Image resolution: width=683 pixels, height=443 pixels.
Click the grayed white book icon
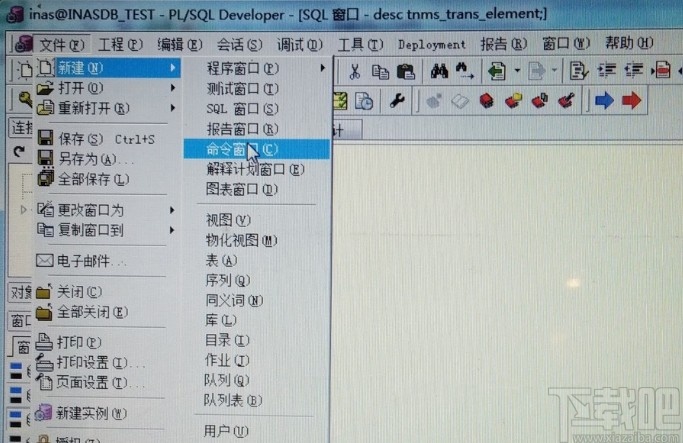coord(460,101)
